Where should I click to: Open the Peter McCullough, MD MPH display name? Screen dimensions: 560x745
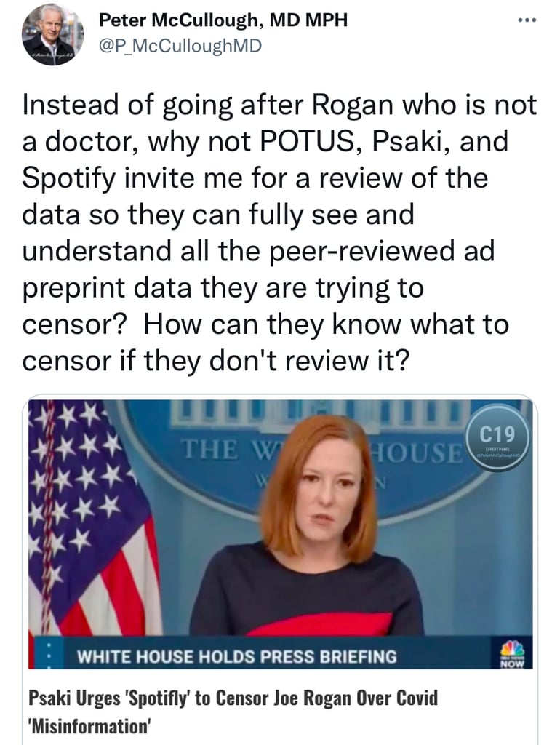[223, 20]
